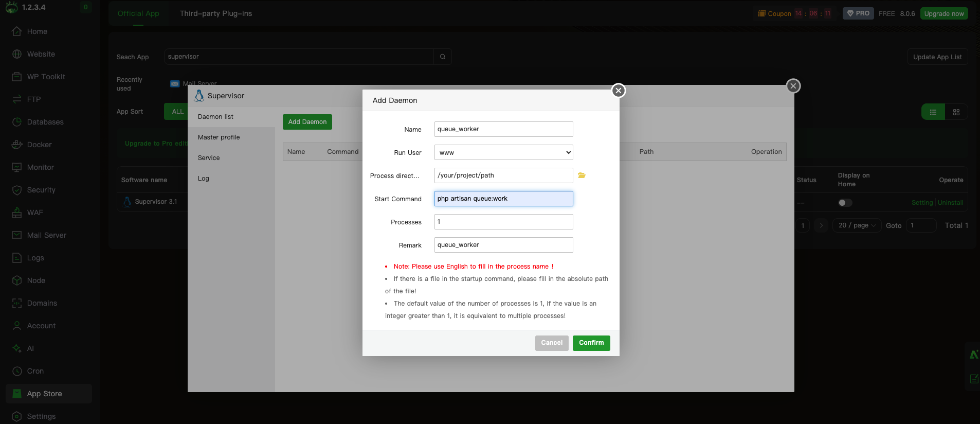This screenshot has width=980, height=424.
Task: Focus the Process directory input field
Action: pyautogui.click(x=504, y=175)
